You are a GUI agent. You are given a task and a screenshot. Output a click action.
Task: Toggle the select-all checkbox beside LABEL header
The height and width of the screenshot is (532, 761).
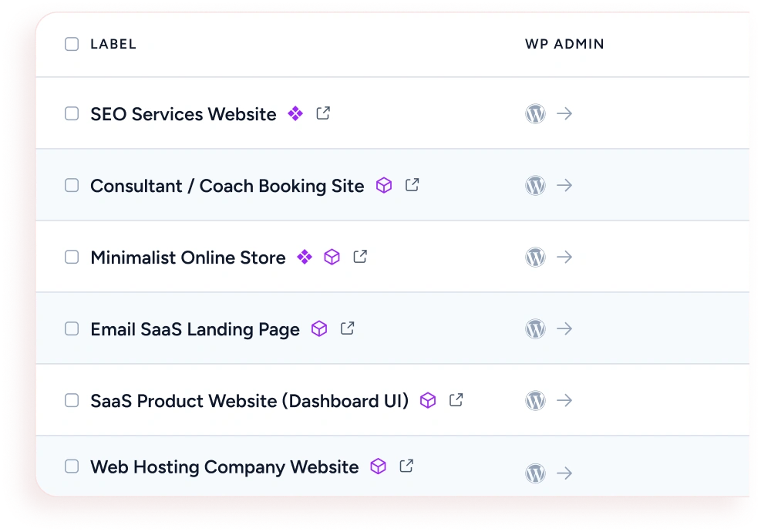tap(72, 44)
